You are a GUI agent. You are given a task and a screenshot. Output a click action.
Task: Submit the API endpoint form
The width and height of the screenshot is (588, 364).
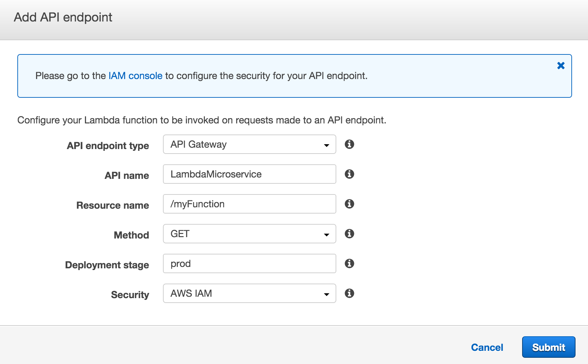548,347
